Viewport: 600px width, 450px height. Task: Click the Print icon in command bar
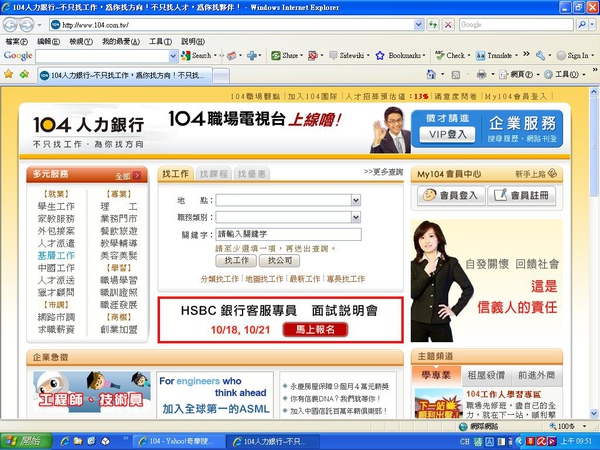(481, 74)
